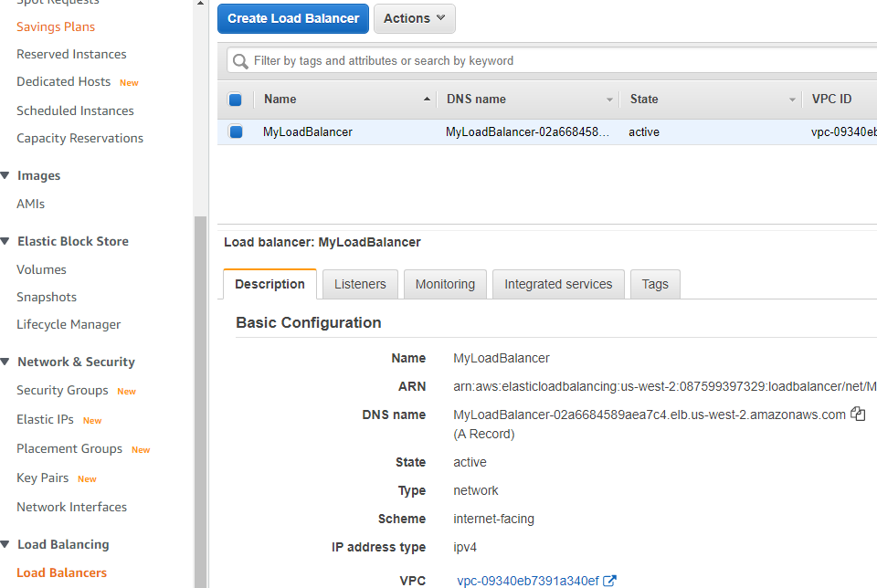The image size is (877, 588).
Task: Click the 'network' type value
Action: (x=475, y=490)
